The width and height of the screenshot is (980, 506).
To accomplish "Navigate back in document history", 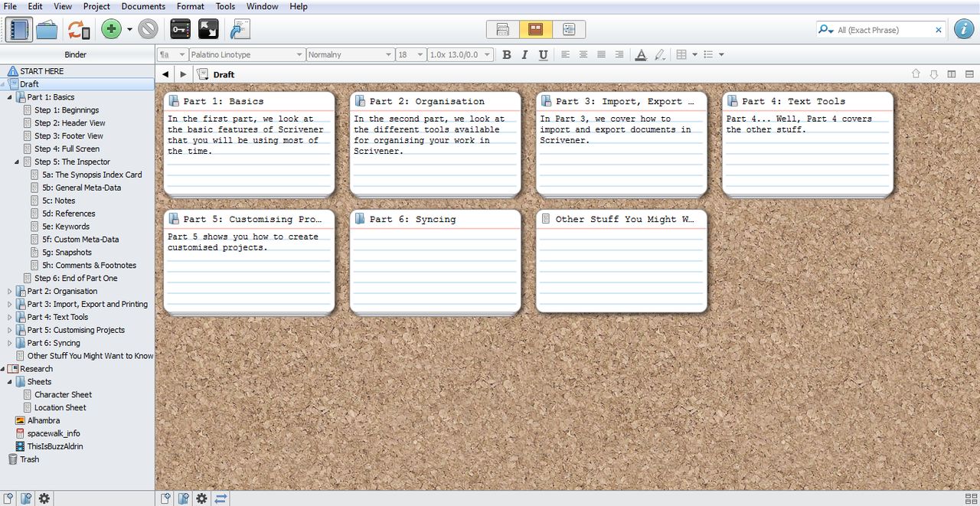I will tap(165, 74).
